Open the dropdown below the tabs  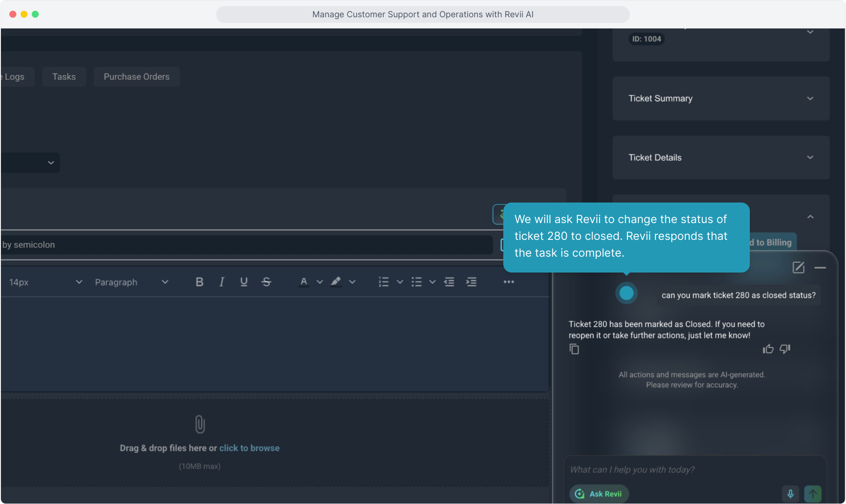[x=30, y=163]
